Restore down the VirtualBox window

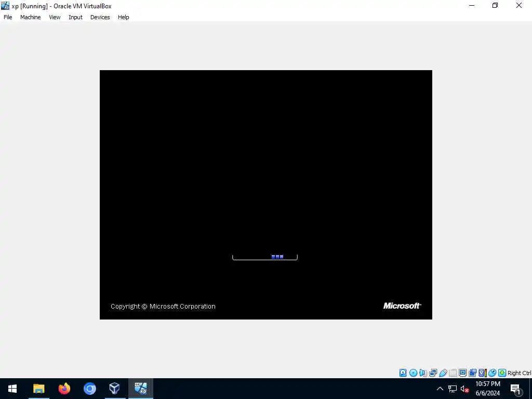(495, 6)
